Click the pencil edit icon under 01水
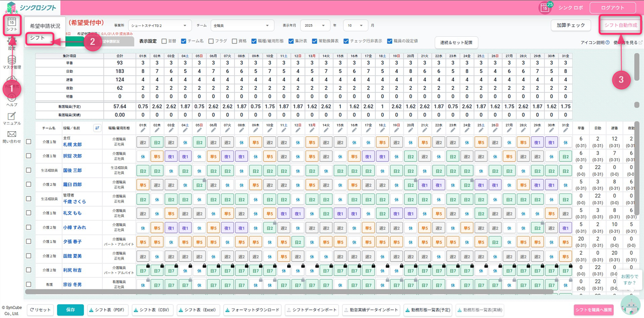Screen dimensions: 644x318 click(143, 130)
